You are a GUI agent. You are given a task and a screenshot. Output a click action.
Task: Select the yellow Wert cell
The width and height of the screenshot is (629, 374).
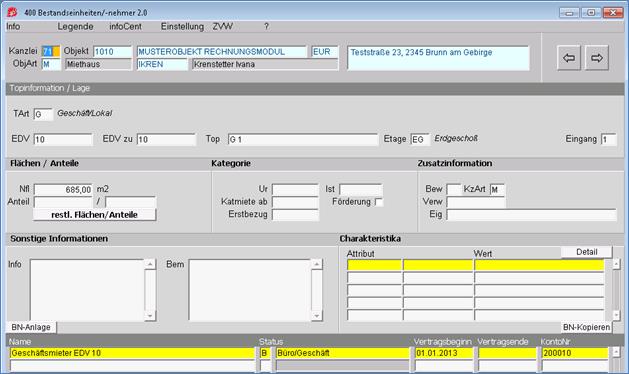(540, 265)
